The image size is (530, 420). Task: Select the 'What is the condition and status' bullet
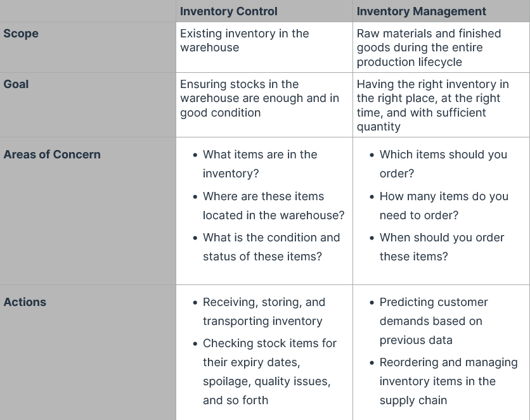271,247
